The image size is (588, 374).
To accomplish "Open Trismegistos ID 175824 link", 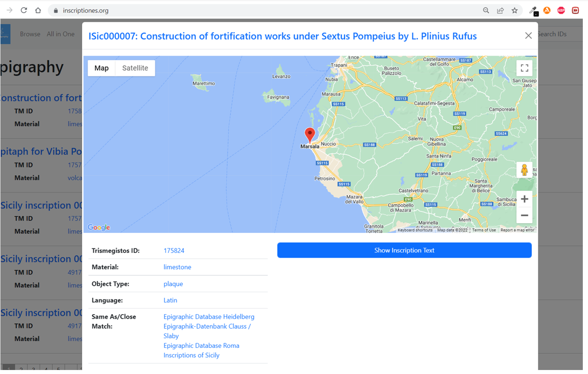I will (174, 251).
